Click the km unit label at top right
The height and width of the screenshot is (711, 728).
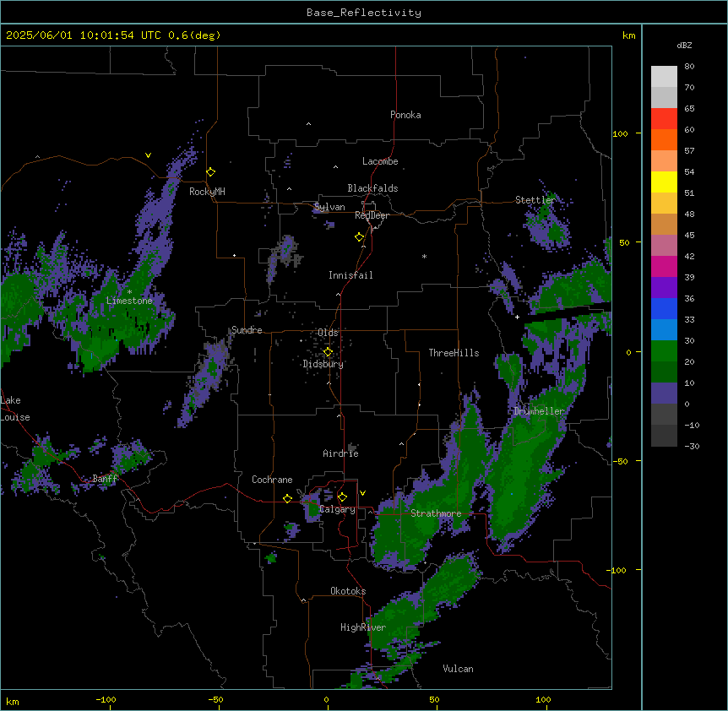click(628, 35)
